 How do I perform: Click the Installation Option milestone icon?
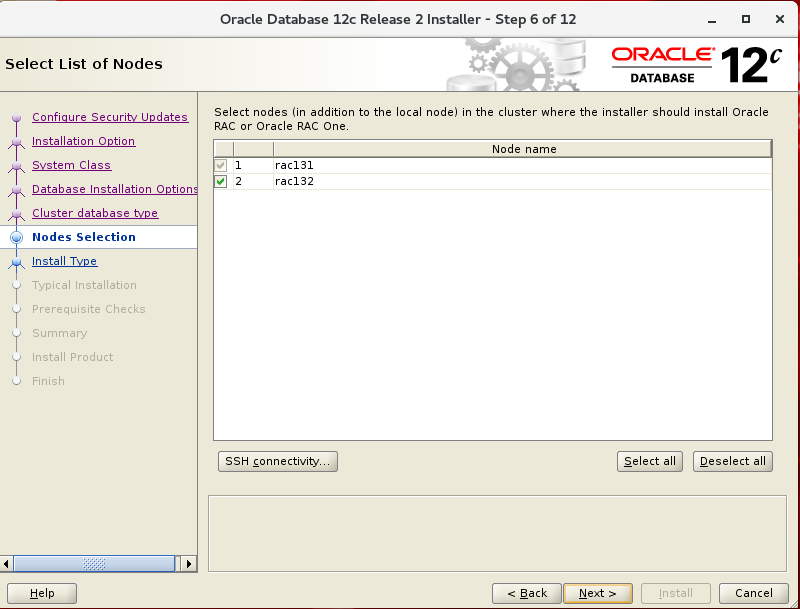coord(16,141)
